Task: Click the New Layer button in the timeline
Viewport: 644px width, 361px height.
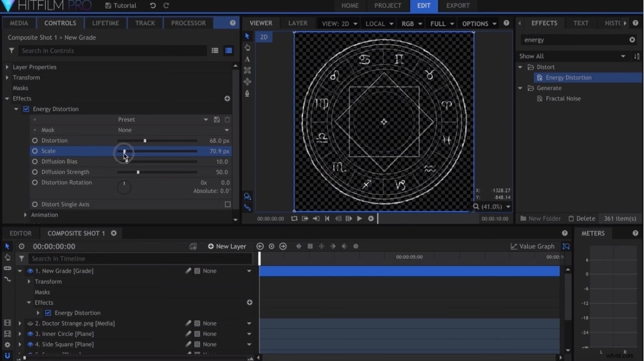Action: [227, 246]
